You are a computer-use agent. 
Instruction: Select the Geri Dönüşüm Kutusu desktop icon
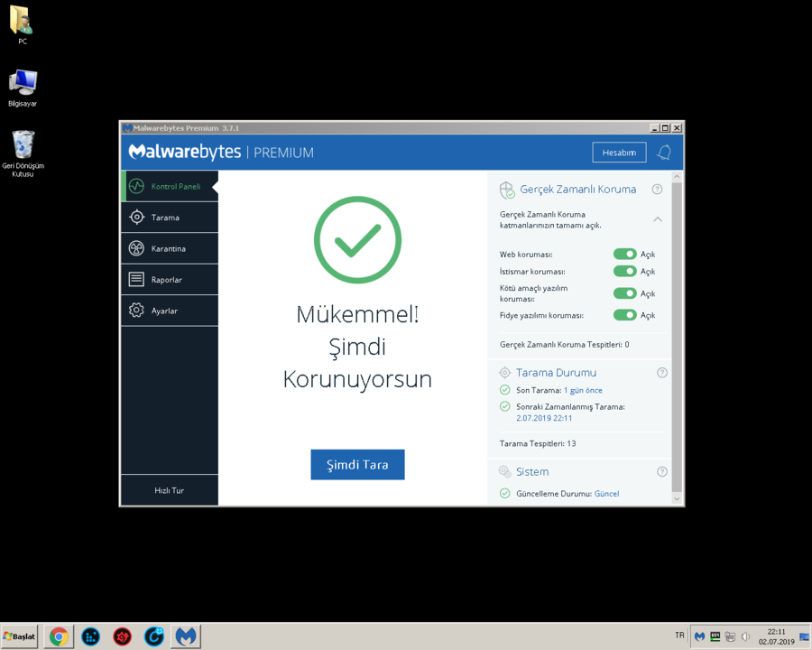click(23, 154)
